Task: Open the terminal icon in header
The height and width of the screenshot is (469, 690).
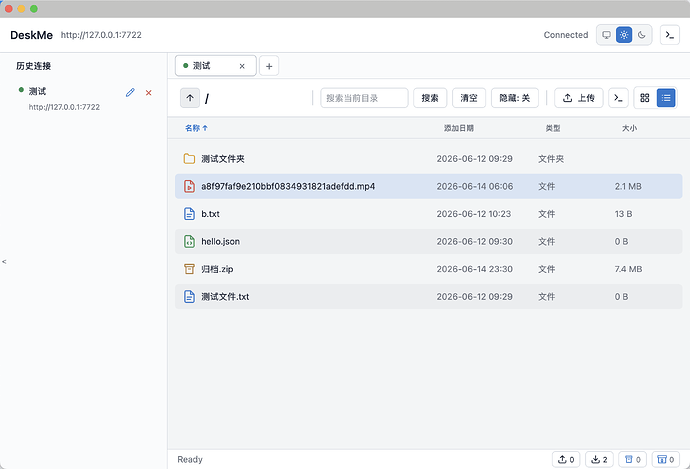Action: pos(670,35)
